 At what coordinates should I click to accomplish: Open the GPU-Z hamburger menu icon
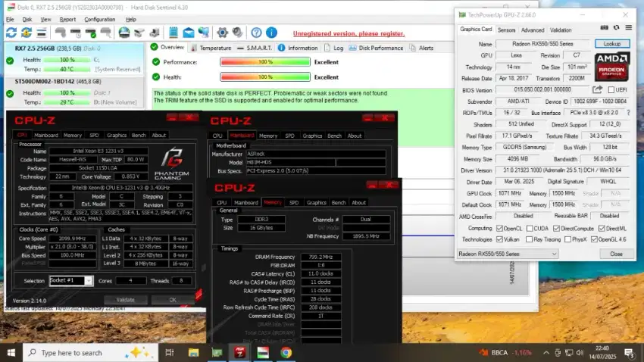pos(629,28)
